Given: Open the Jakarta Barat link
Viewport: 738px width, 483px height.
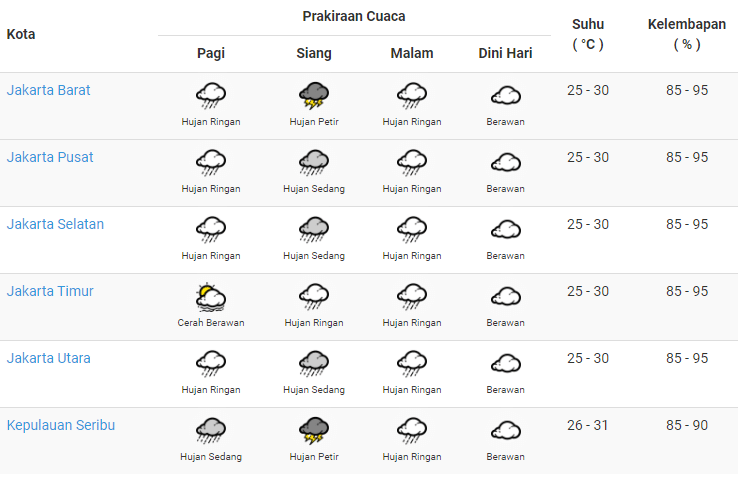Looking at the screenshot, I should 48,90.
